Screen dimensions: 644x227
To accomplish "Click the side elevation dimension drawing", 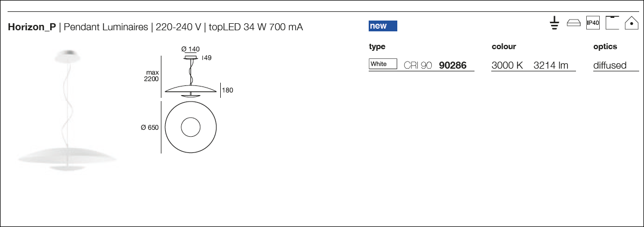I will click(x=190, y=76).
